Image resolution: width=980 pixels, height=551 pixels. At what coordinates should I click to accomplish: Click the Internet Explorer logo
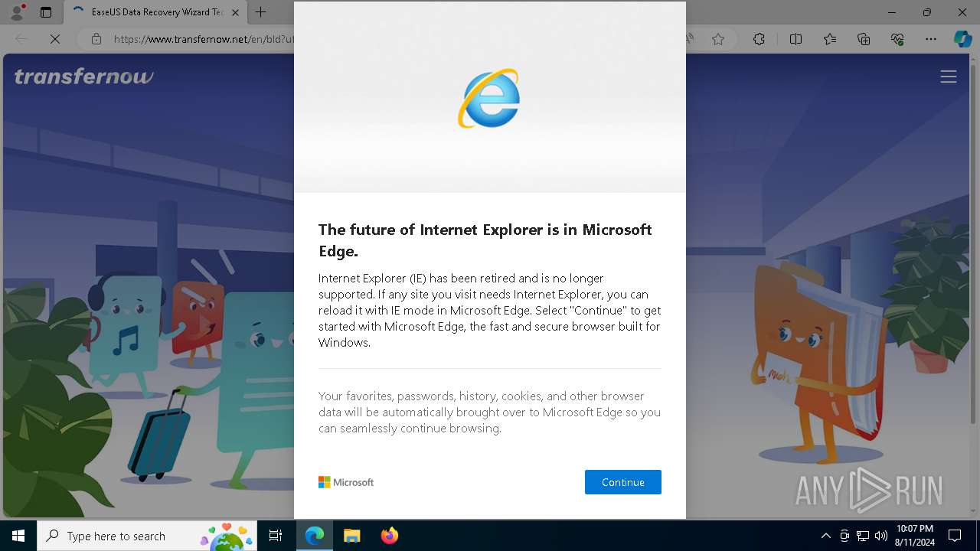click(489, 99)
